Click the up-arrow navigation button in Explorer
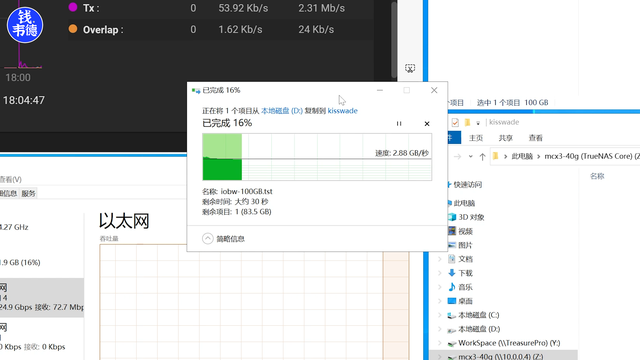This screenshot has width=640, height=360. tap(482, 156)
